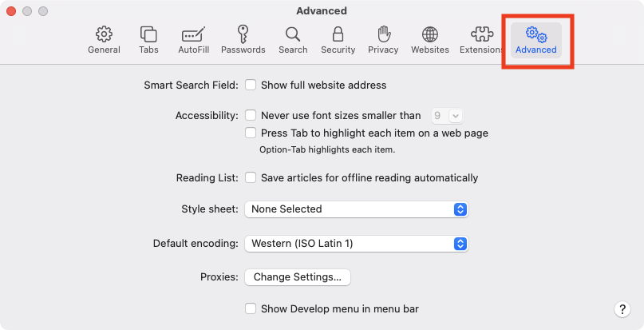Open the Passwords preferences pane

coord(243,40)
